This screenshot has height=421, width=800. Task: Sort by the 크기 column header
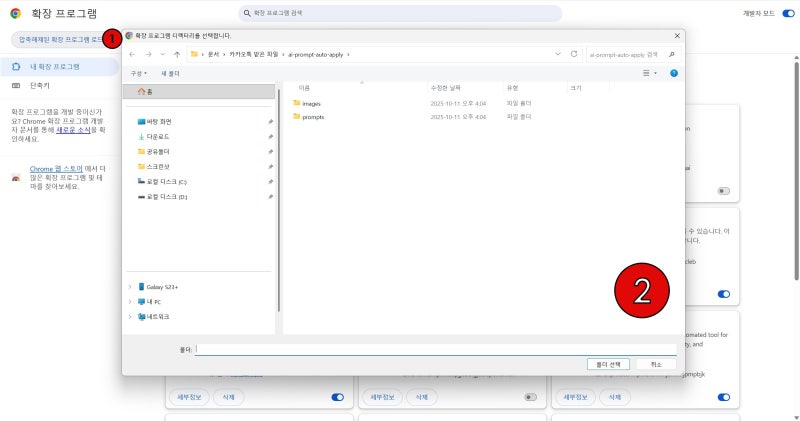576,88
